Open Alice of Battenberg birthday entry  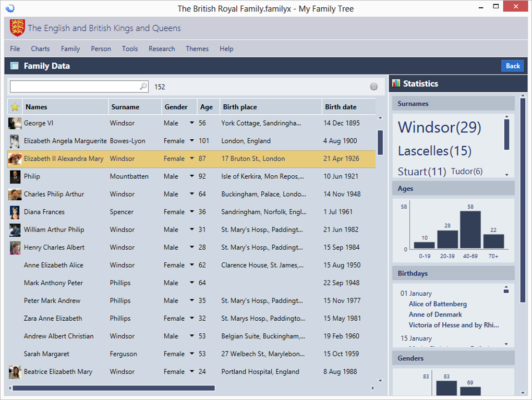click(x=438, y=304)
